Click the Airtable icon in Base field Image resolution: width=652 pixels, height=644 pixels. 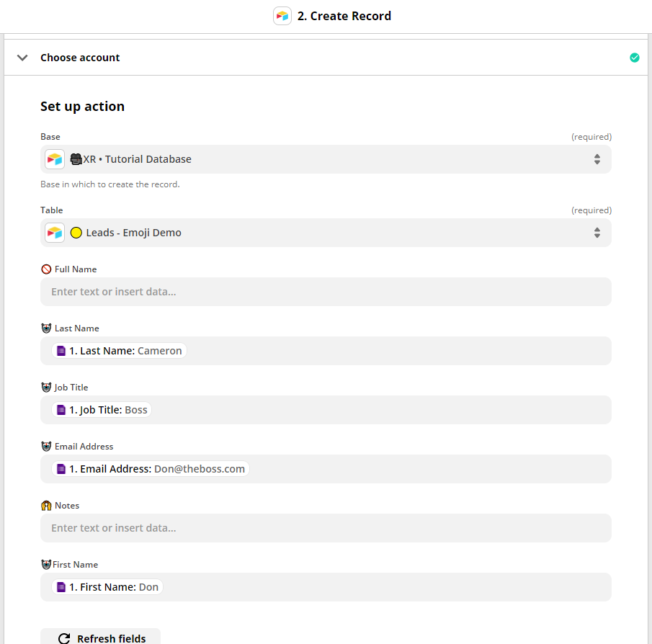click(x=55, y=159)
